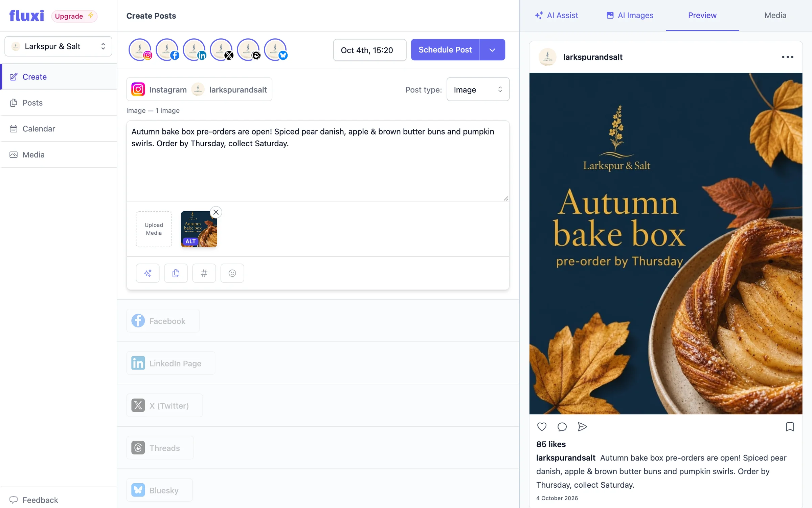The image size is (812, 508).
Task: Click the Schedule Post button
Action: (445, 50)
